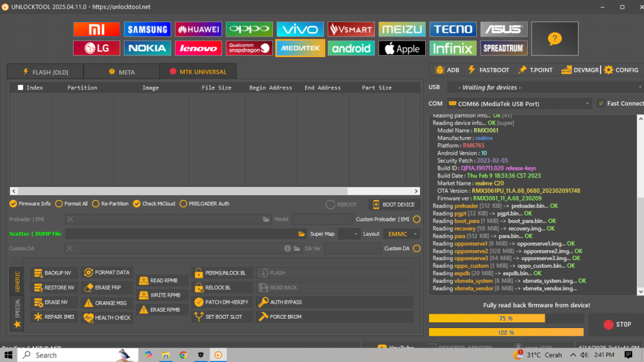
Task: Change the EMMC Layout dropdown
Action: tap(402, 234)
